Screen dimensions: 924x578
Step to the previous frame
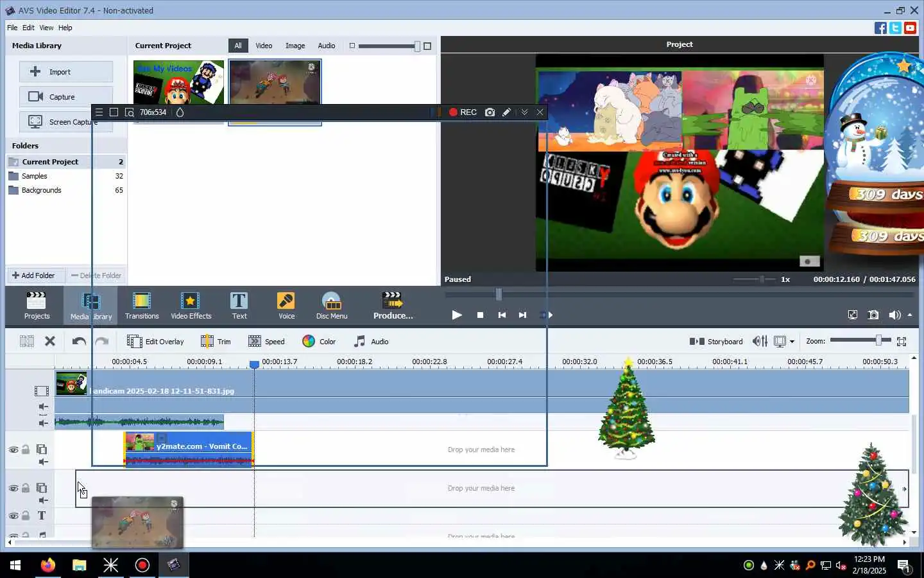[x=502, y=315]
